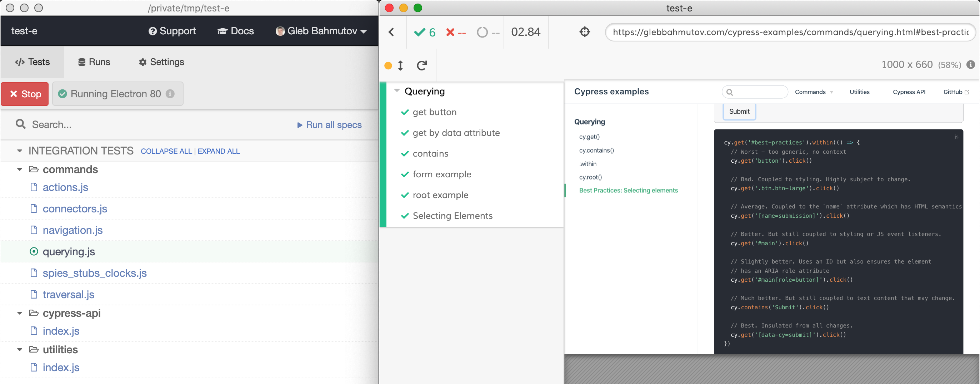Click the Querying sidebar heading
Viewport: 980px width, 384px height.
tap(589, 122)
